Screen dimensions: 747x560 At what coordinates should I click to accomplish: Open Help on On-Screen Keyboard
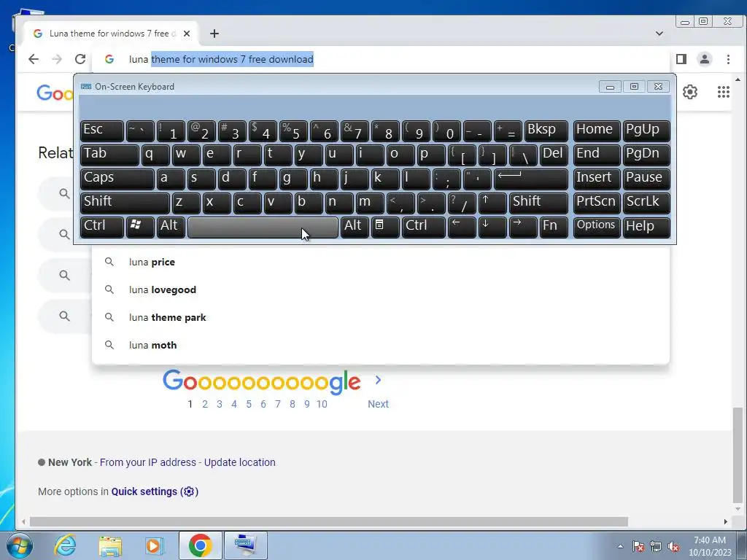click(646, 227)
